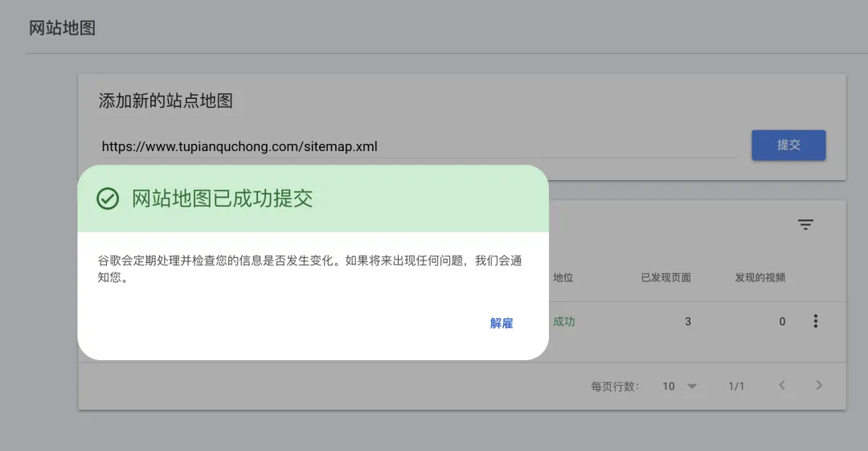The height and width of the screenshot is (451, 868).
Task: Open the table filter icon
Action: 805,225
